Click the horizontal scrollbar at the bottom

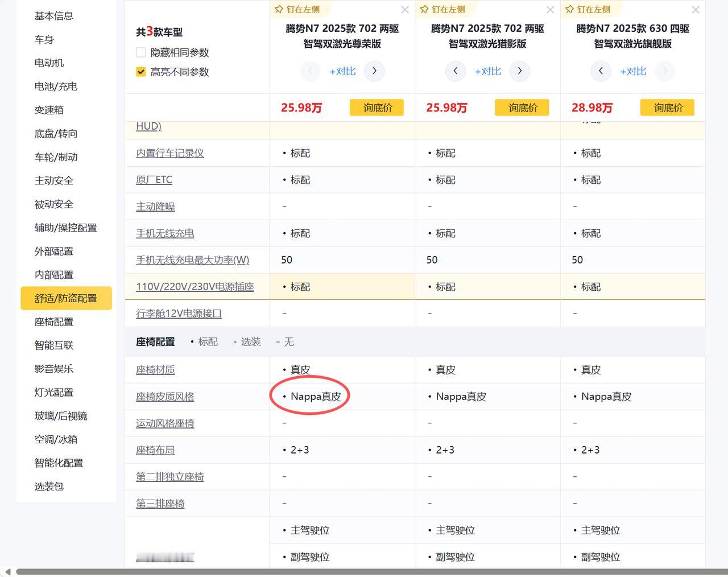(x=371, y=571)
